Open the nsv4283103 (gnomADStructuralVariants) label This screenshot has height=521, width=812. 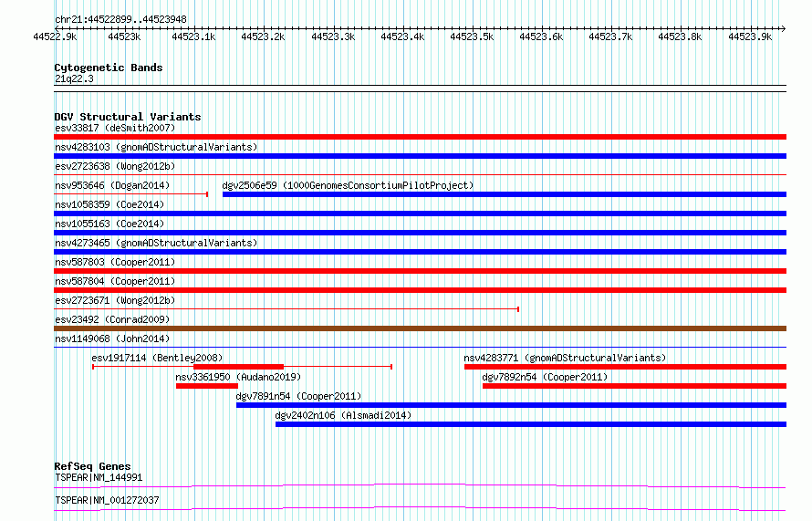pyautogui.click(x=156, y=147)
